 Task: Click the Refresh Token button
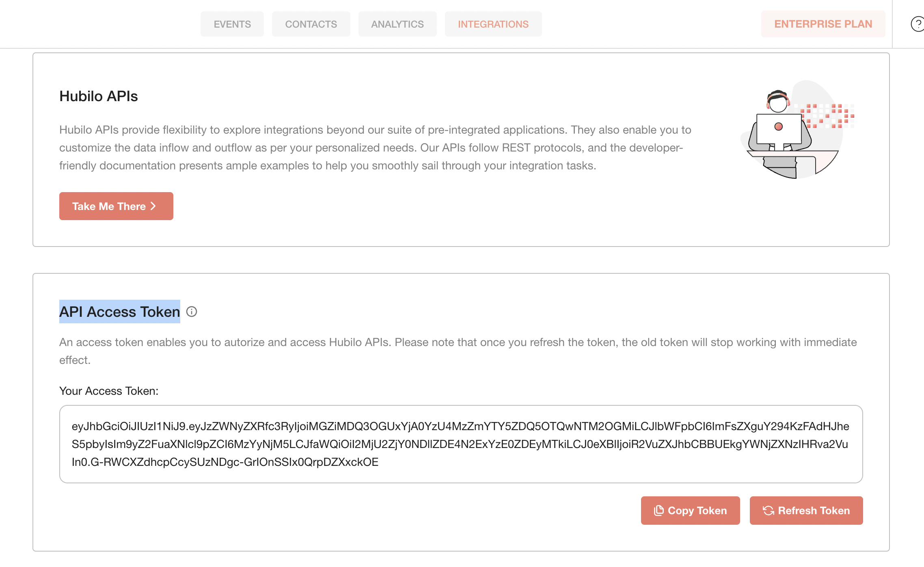pos(806,511)
